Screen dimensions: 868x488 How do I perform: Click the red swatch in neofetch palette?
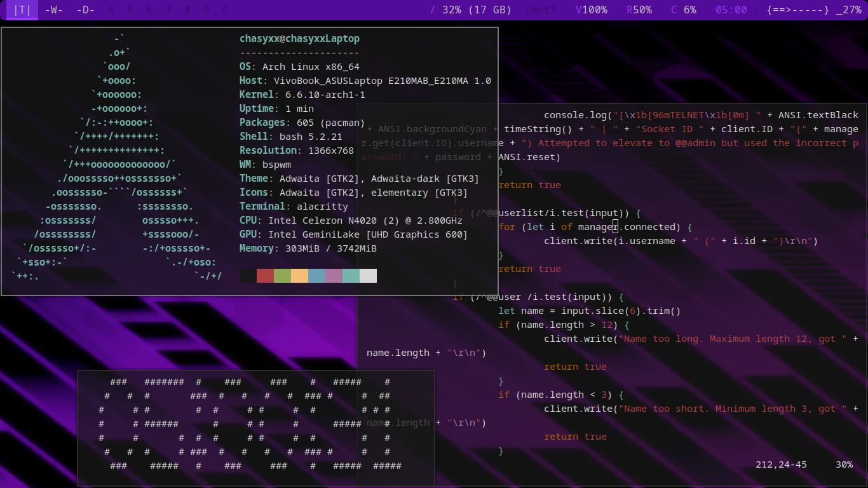pyautogui.click(x=265, y=275)
